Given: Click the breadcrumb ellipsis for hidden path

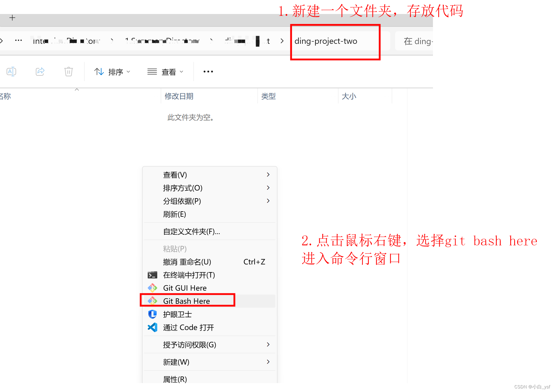Looking at the screenshot, I should (x=18, y=41).
